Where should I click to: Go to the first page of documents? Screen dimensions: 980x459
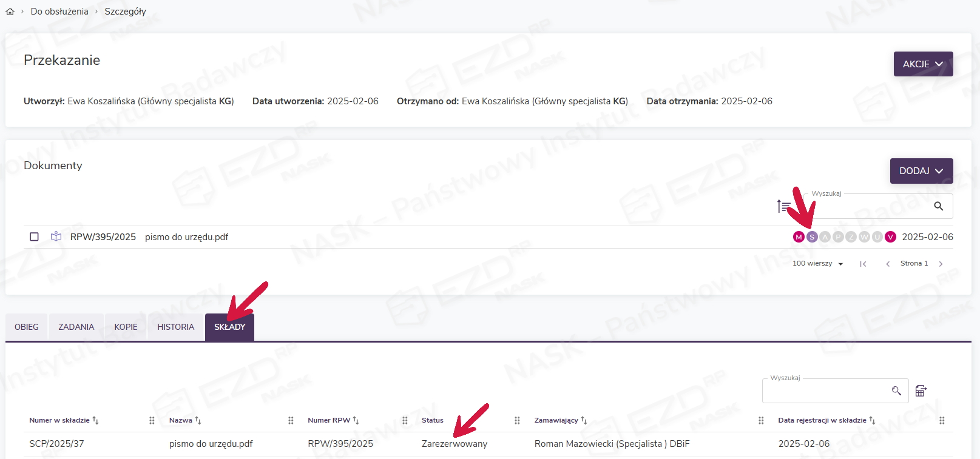[863, 264]
